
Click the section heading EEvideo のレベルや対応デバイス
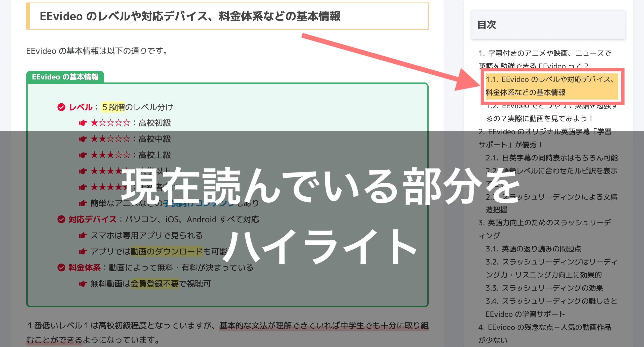click(x=190, y=16)
